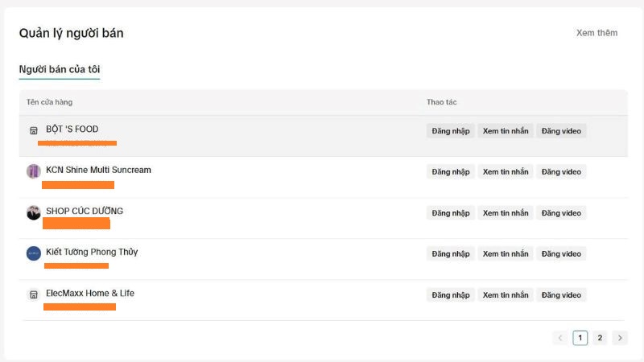The height and width of the screenshot is (362, 644).
Task: Open the Người bán của tôi tab
Action: click(60, 69)
